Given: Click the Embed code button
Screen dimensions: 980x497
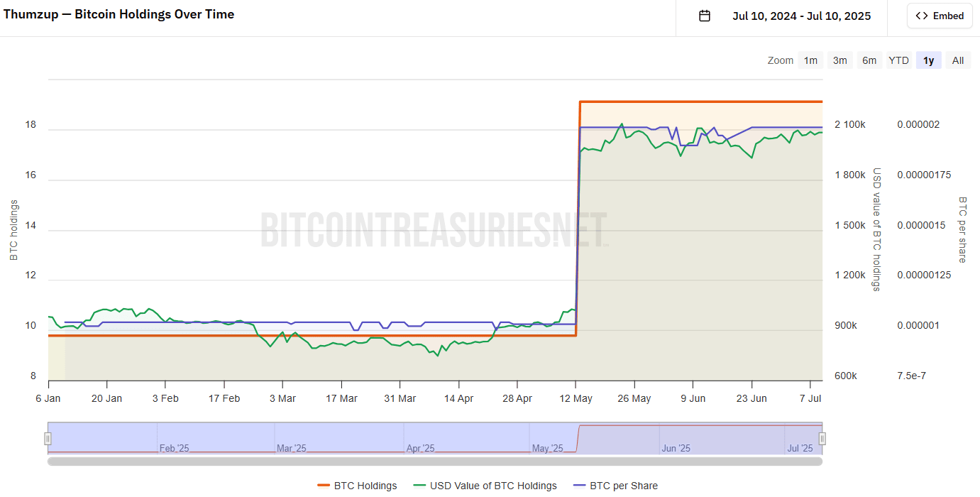Looking at the screenshot, I should coord(940,16).
